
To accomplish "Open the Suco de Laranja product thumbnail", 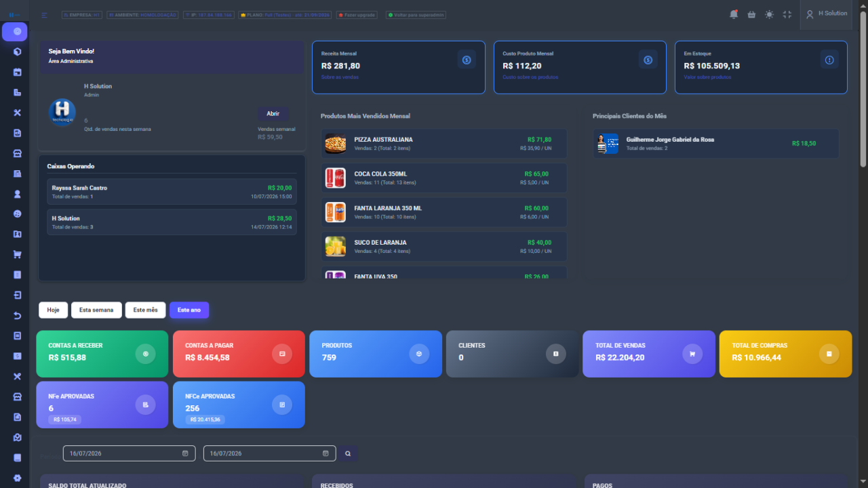I will click(335, 247).
